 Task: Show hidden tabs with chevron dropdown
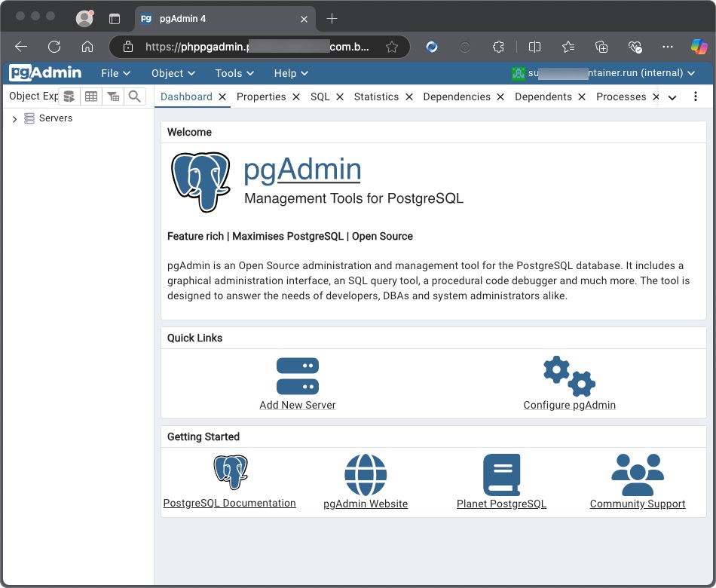click(672, 97)
